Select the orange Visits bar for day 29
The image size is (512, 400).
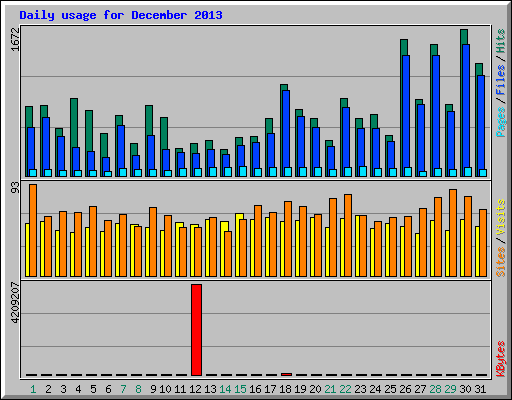pyautogui.click(x=453, y=233)
